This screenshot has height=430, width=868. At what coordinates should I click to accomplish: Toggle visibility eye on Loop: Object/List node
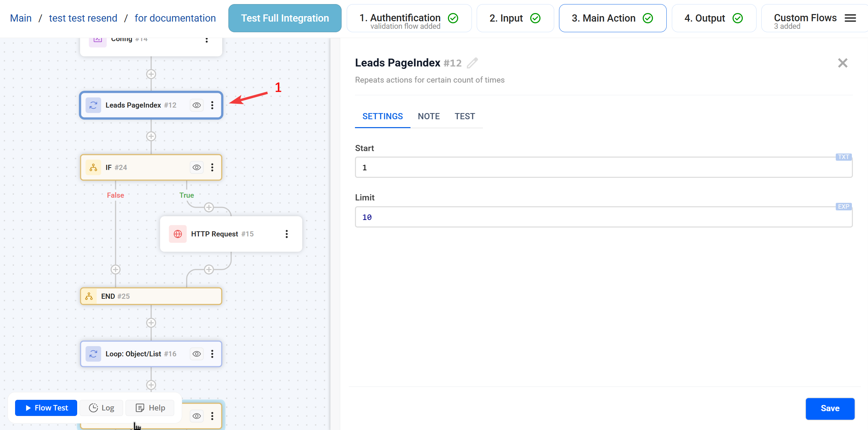tap(196, 354)
